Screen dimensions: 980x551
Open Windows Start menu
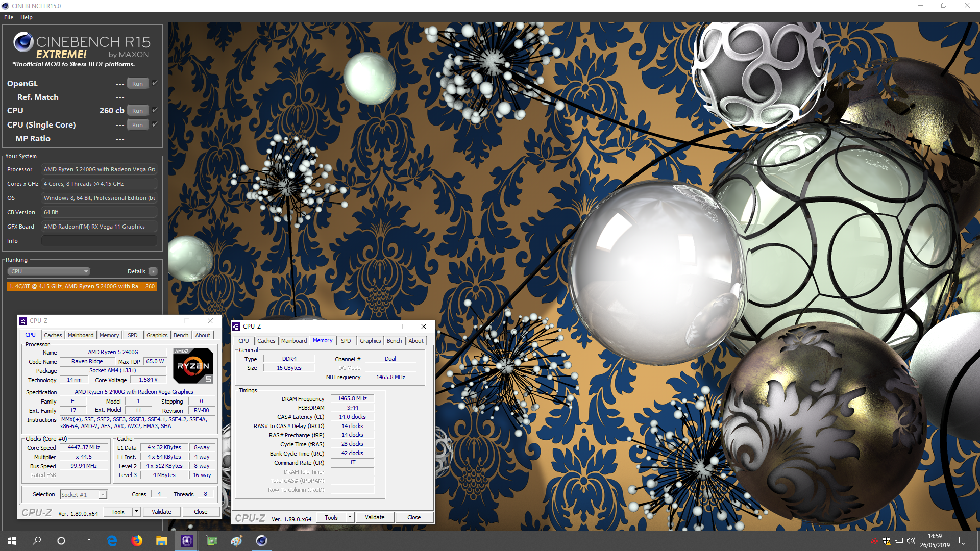coord(12,541)
